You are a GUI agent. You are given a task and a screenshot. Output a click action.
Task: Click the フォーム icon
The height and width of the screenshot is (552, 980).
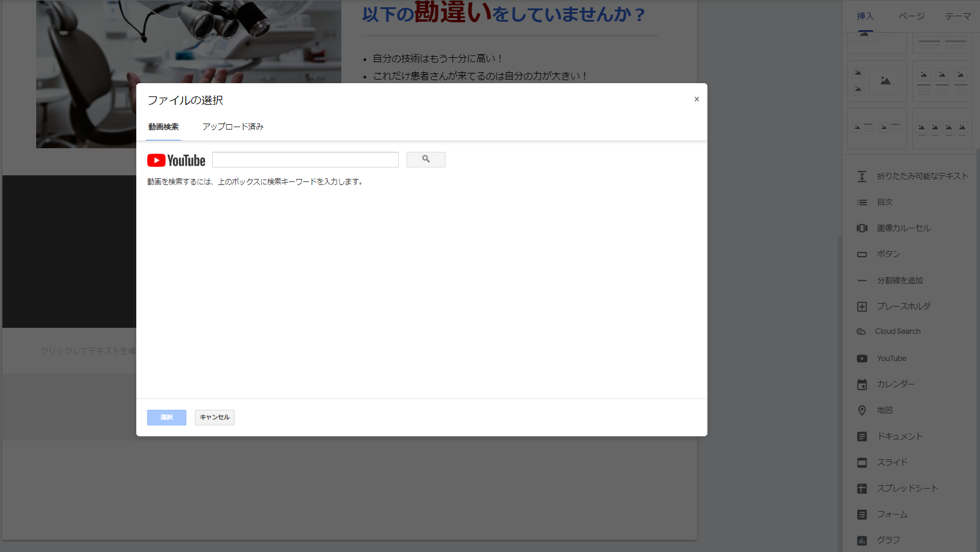click(x=862, y=515)
